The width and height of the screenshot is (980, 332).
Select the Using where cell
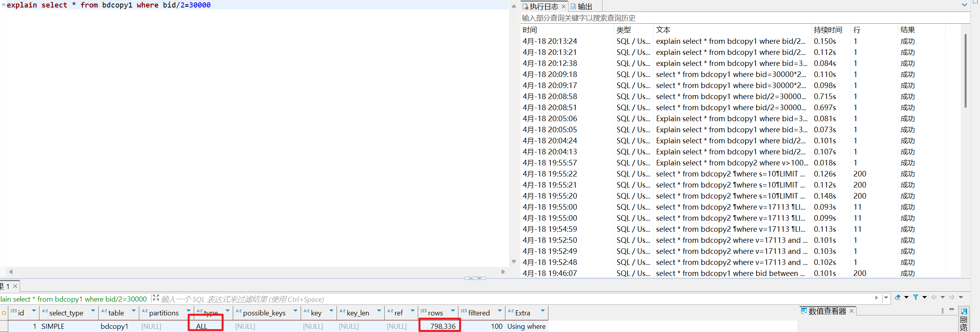click(526, 326)
